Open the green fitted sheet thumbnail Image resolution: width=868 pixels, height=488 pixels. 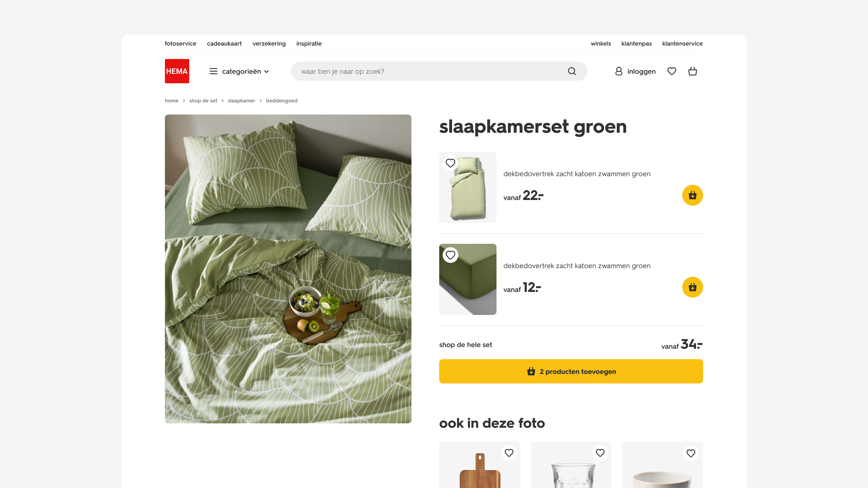tap(468, 279)
